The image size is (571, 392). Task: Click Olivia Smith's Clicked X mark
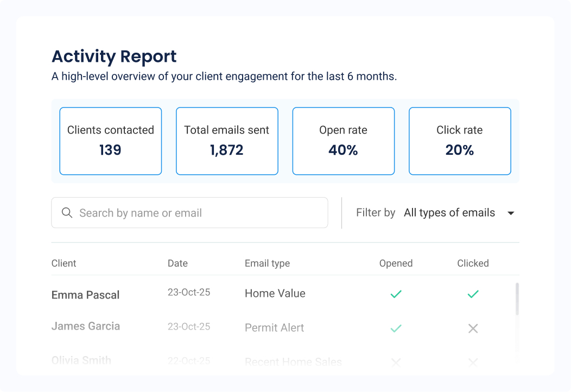point(472,362)
